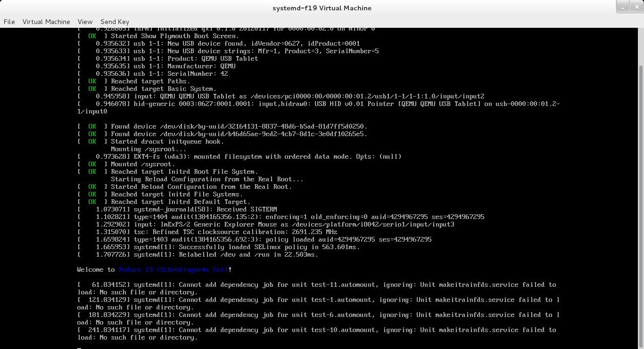
Task: Click the green OK beside 'Mounted /sysroot'
Action: point(92,164)
